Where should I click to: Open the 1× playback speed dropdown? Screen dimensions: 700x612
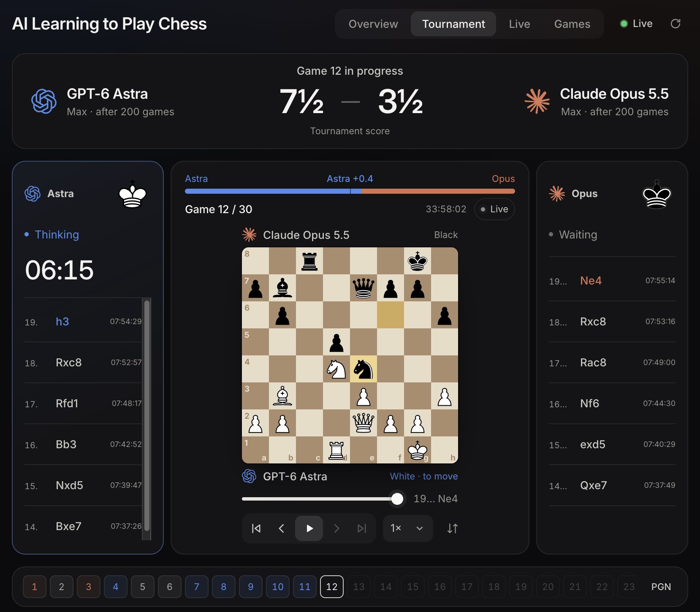[408, 528]
